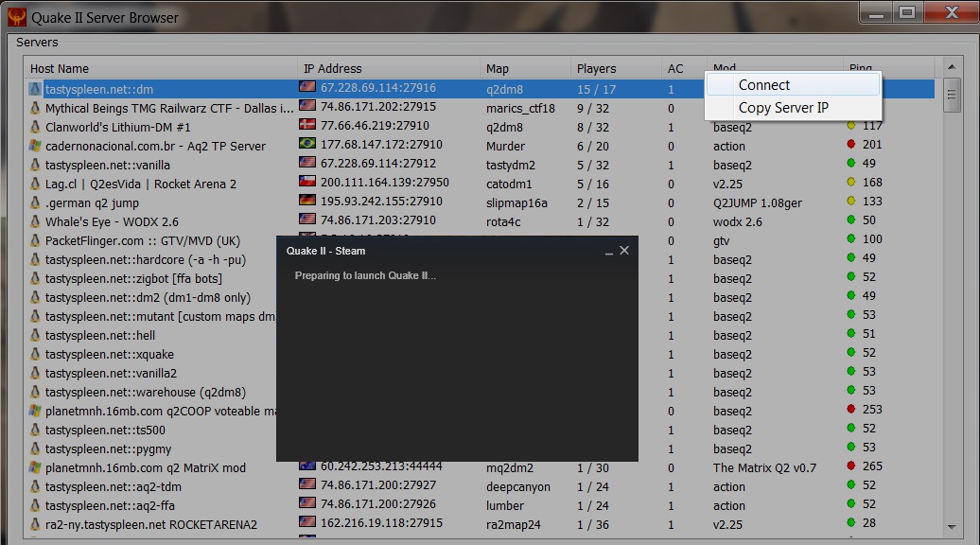Click the wodx 2.6 mod cell
The width and height of the screenshot is (980, 545).
pos(738,221)
